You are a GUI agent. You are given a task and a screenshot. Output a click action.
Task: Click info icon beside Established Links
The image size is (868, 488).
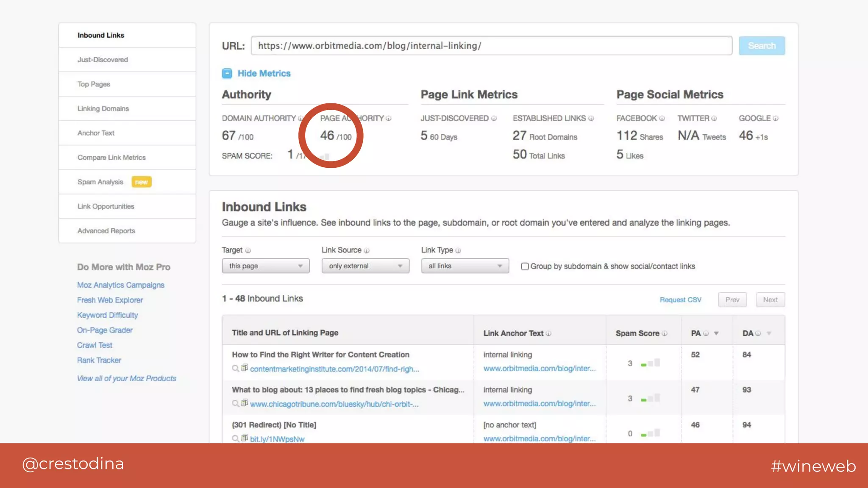[x=591, y=119]
